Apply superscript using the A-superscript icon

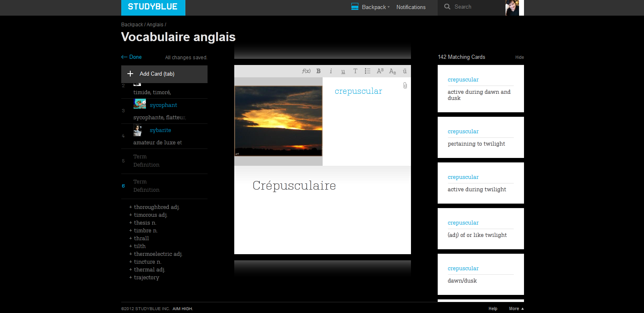[x=380, y=71]
